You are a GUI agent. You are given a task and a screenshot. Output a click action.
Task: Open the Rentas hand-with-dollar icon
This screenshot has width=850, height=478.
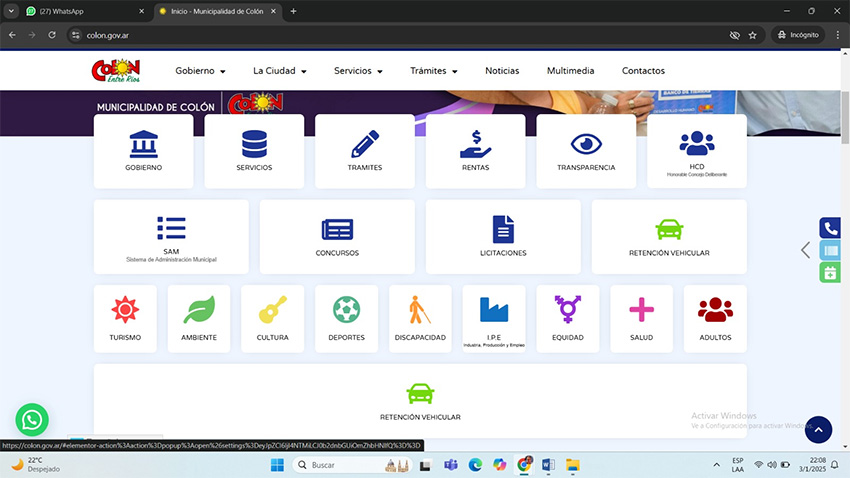point(475,150)
